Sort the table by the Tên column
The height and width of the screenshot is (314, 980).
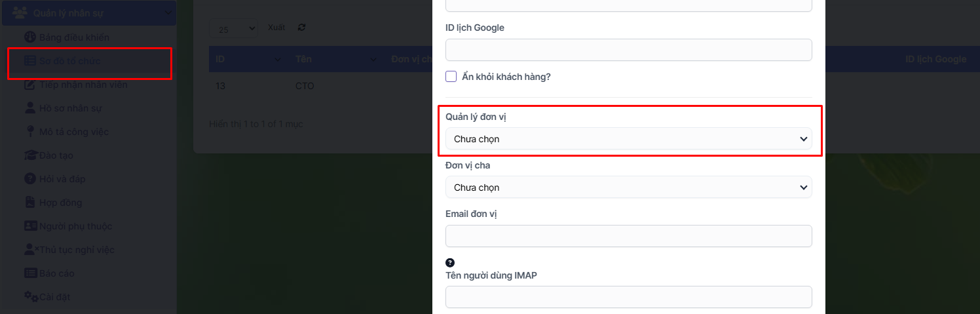(303, 59)
